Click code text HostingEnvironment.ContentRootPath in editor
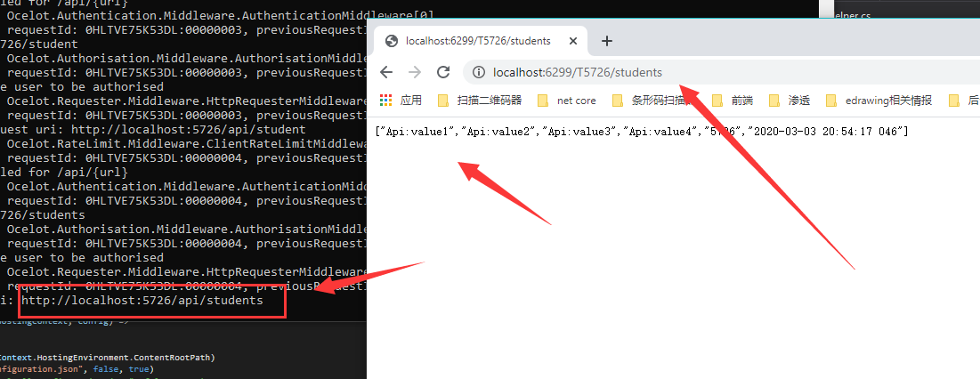The width and height of the screenshot is (980, 379). tap(125, 358)
